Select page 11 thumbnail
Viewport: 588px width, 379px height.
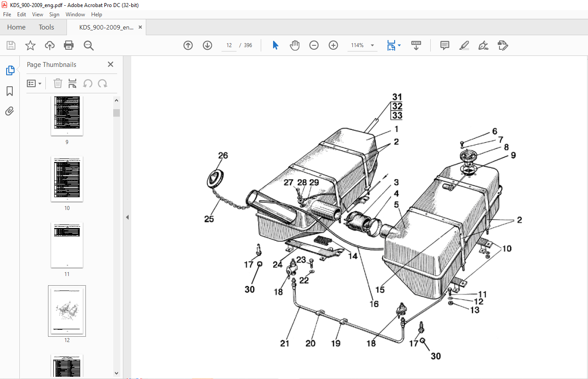(67, 245)
